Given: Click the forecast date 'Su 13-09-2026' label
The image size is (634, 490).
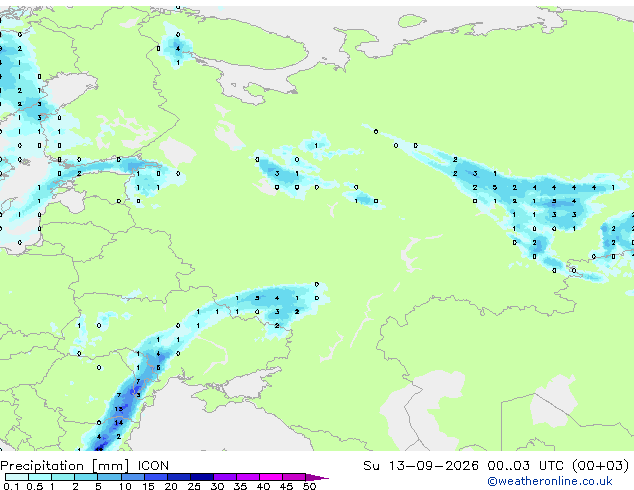Looking at the screenshot, I should point(421,465).
